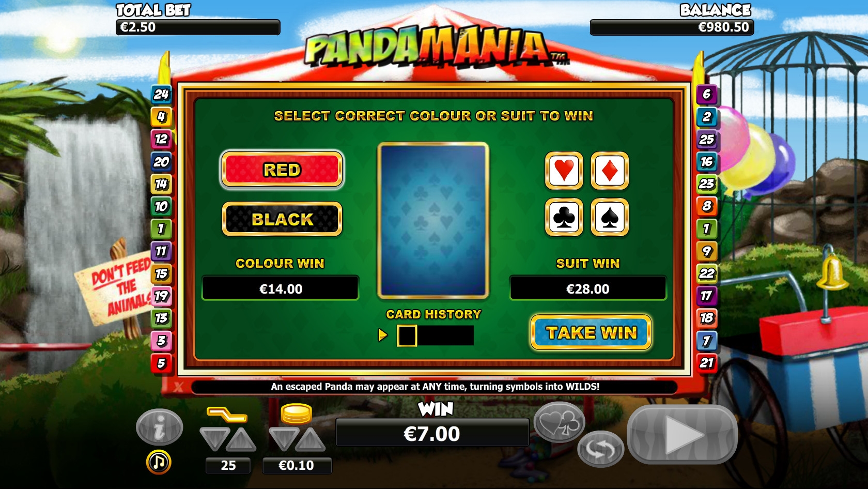Toggle the music sound icon
Viewport: 868px width, 489px height.
159,462
